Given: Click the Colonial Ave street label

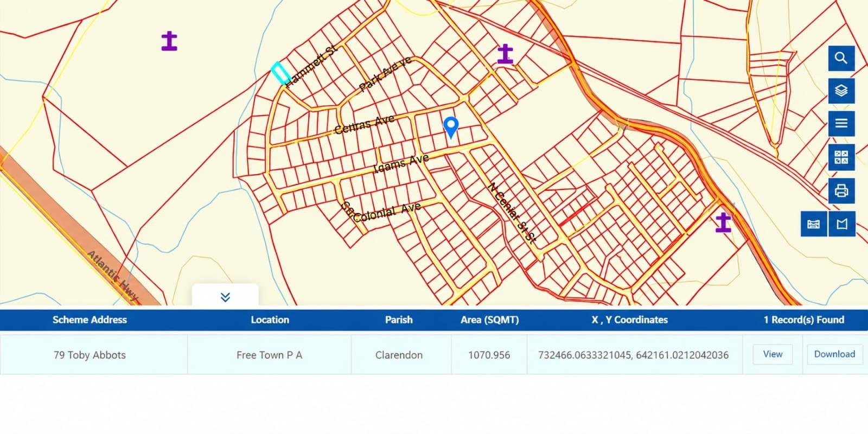Looking at the screenshot, I should [387, 212].
